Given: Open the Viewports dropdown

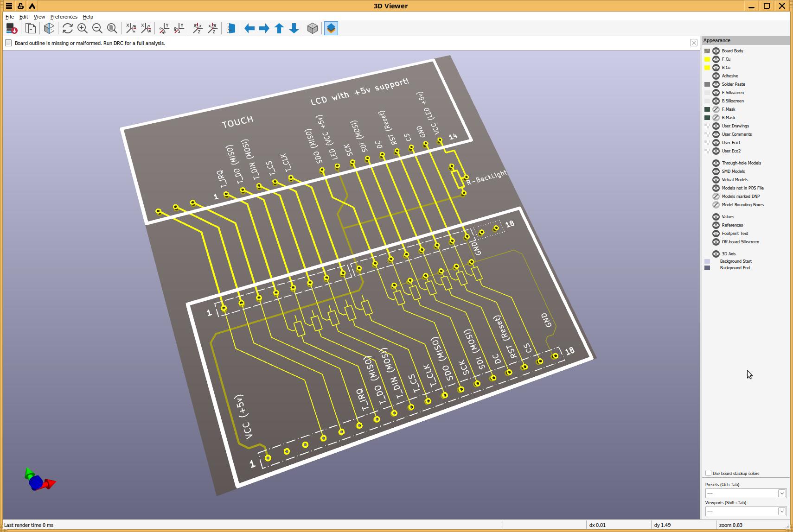Looking at the screenshot, I should pos(746,512).
